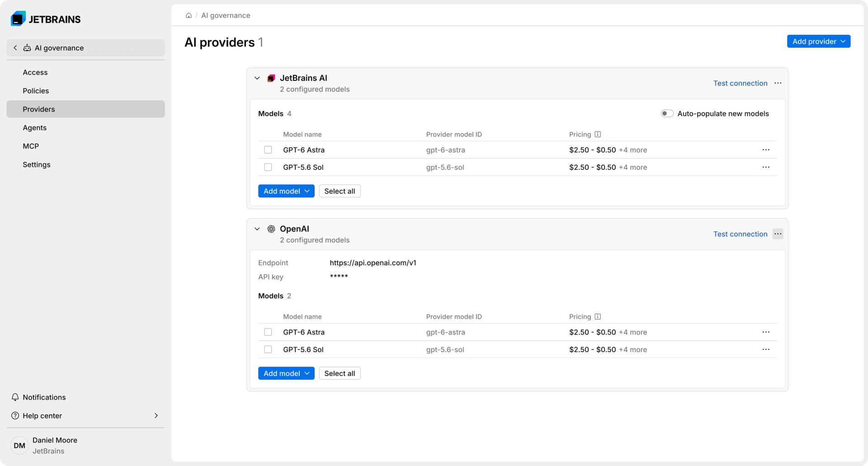Click the home icon in the breadcrumb
The image size is (868, 466).
point(189,15)
